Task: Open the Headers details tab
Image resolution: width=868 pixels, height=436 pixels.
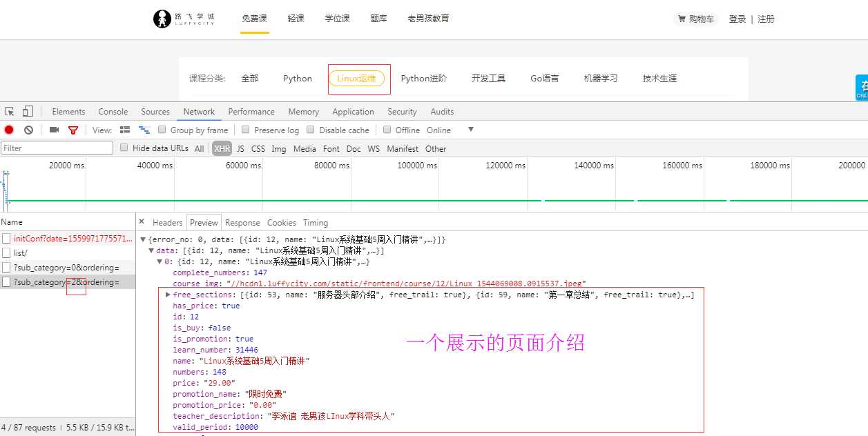Action: click(x=168, y=223)
